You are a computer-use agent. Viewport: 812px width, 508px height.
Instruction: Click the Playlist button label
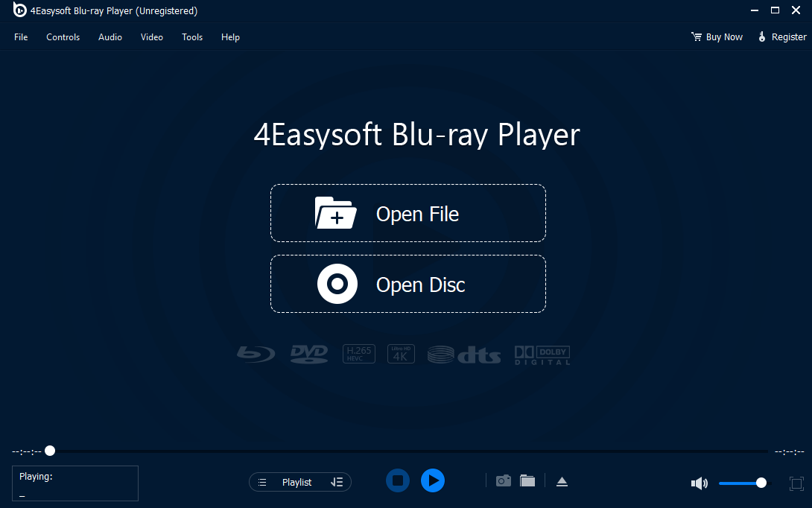pyautogui.click(x=296, y=482)
